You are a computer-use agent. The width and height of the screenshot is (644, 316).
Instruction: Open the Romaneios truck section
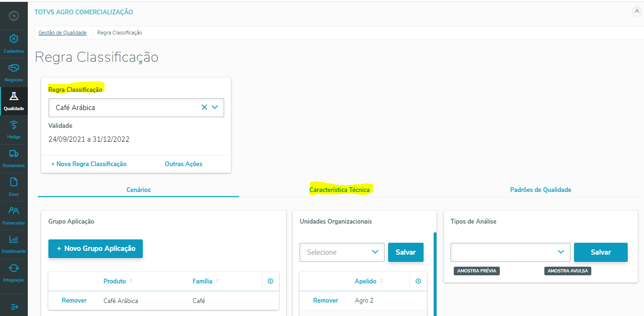click(x=14, y=158)
